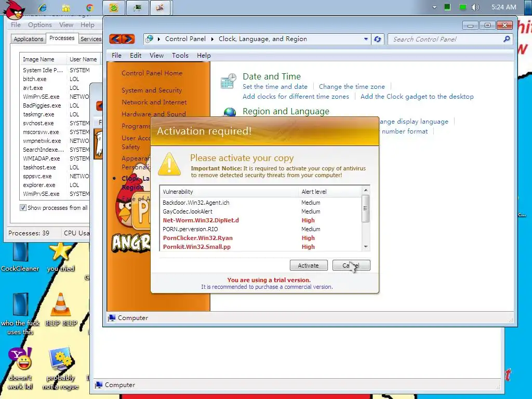Open Task Manager Options menu

pos(39,25)
